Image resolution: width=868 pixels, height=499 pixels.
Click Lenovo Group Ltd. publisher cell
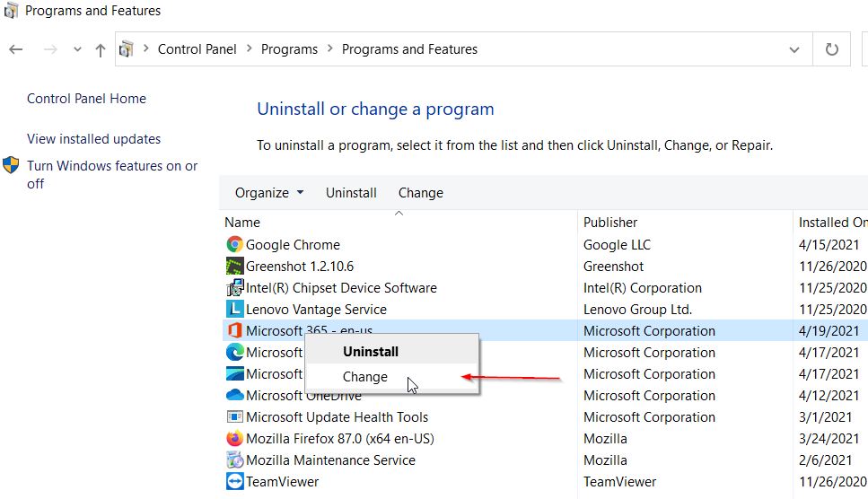coord(637,310)
